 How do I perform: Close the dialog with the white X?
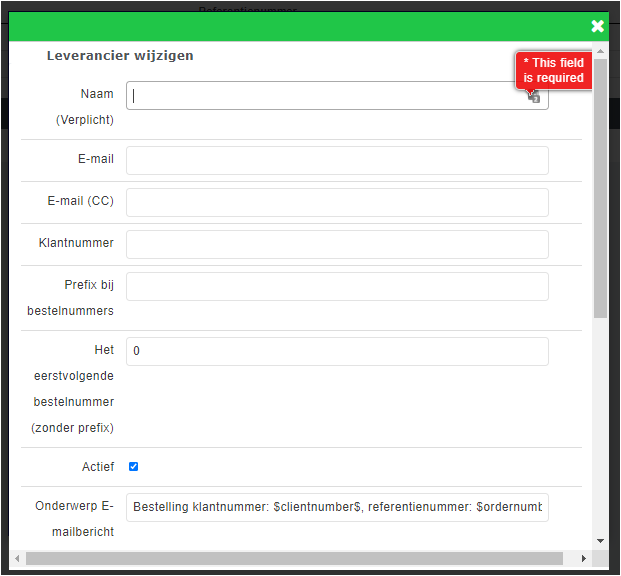pos(597,26)
